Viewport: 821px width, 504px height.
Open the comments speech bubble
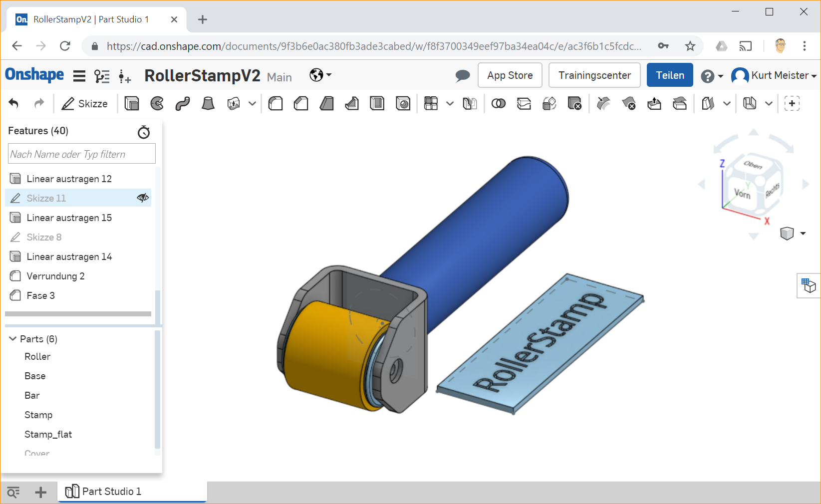[463, 75]
